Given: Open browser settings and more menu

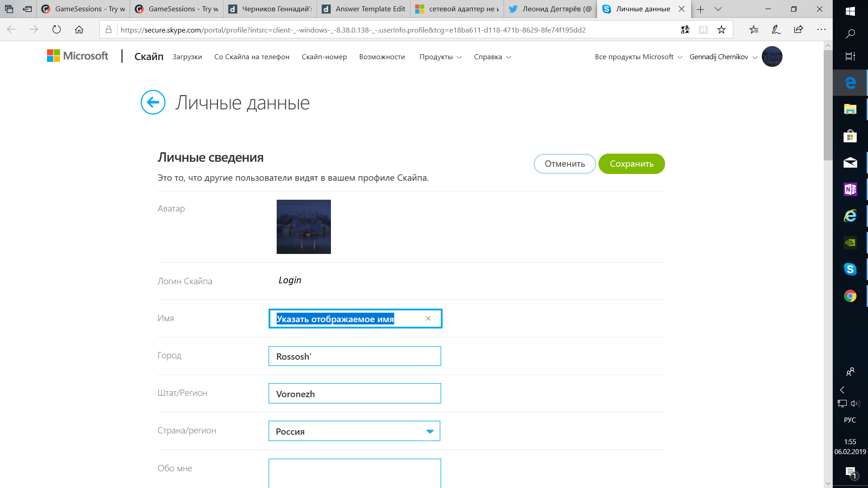Looking at the screenshot, I should 821,30.
